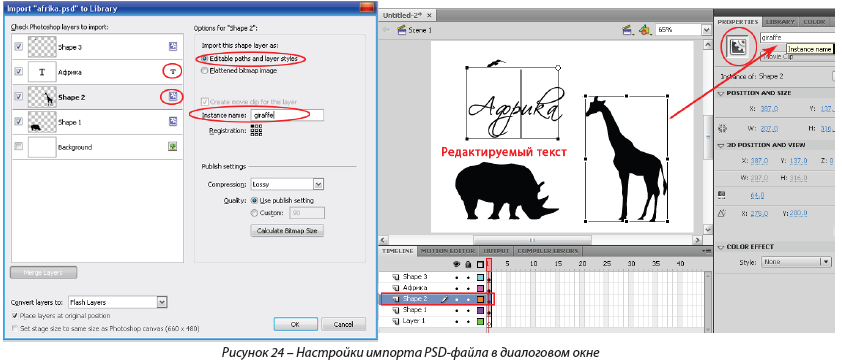Click the movie clip symbol icon in Properties
This screenshot has width=842, height=362.
coord(738,47)
